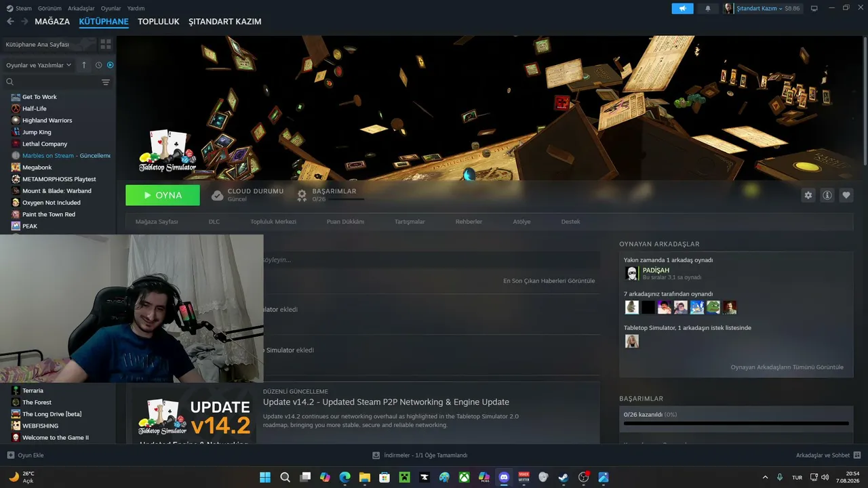Add Tabletop Simulator to favorites heart
868x488 pixels.
pos(846,195)
